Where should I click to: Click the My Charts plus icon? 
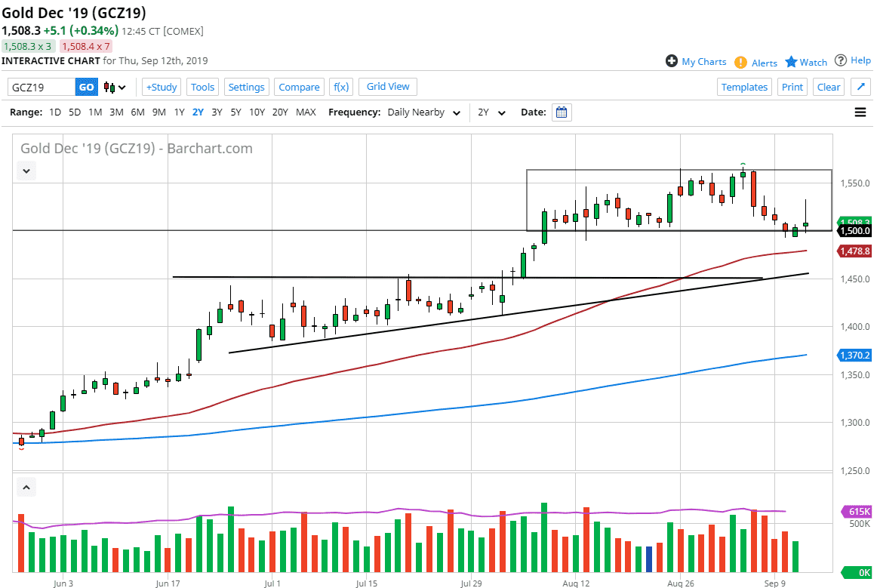pos(672,61)
